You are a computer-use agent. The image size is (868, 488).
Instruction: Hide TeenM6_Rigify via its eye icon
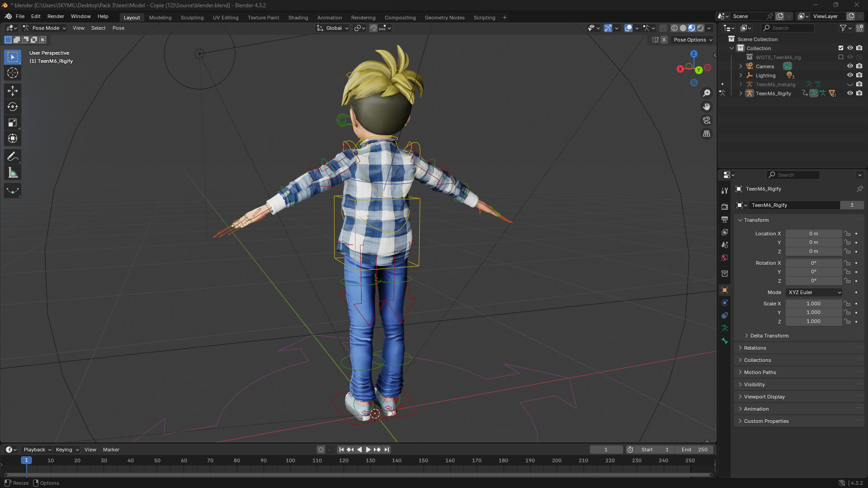(850, 93)
